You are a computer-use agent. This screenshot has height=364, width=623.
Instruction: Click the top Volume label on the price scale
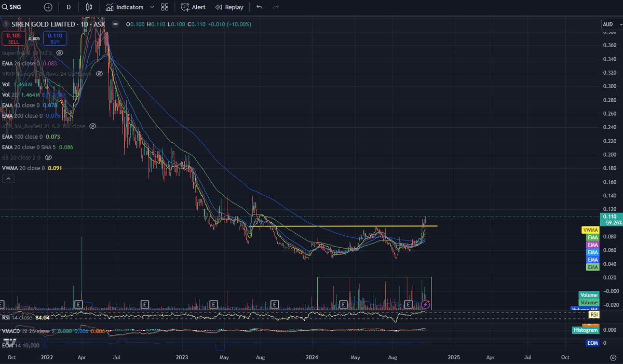point(589,295)
